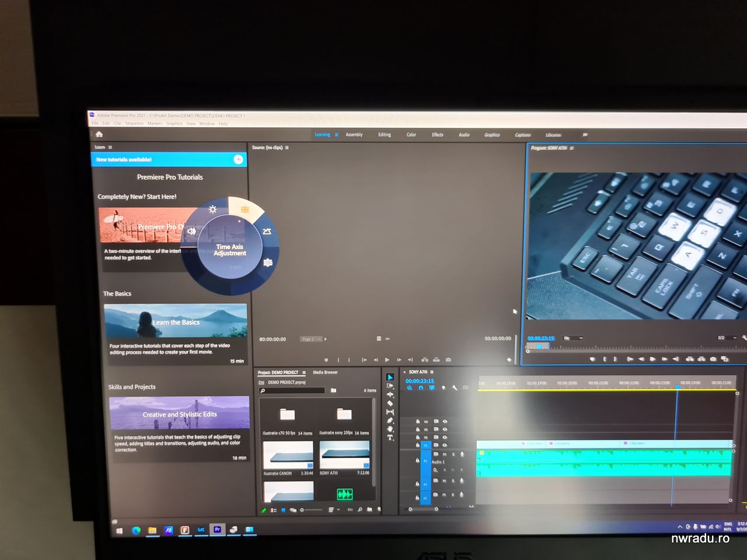Viewport: 747px width, 560px height.
Task: Open the Source monitor panel menu
Action: point(287,148)
